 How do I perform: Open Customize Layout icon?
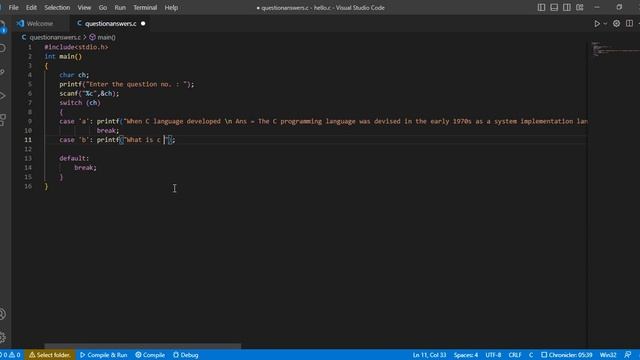tap(580, 7)
